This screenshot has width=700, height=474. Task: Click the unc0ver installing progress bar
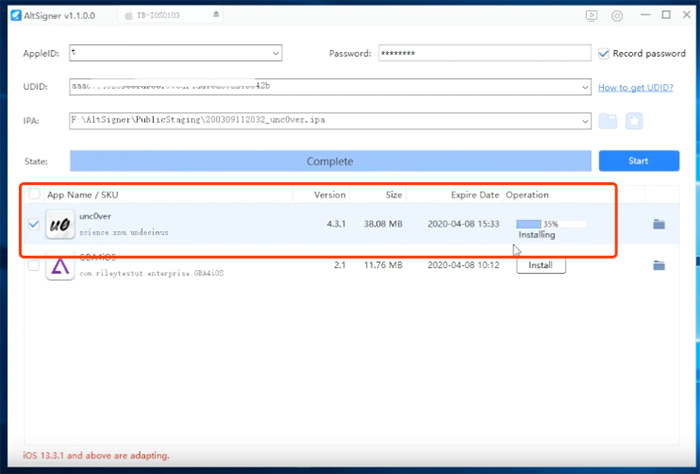550,224
